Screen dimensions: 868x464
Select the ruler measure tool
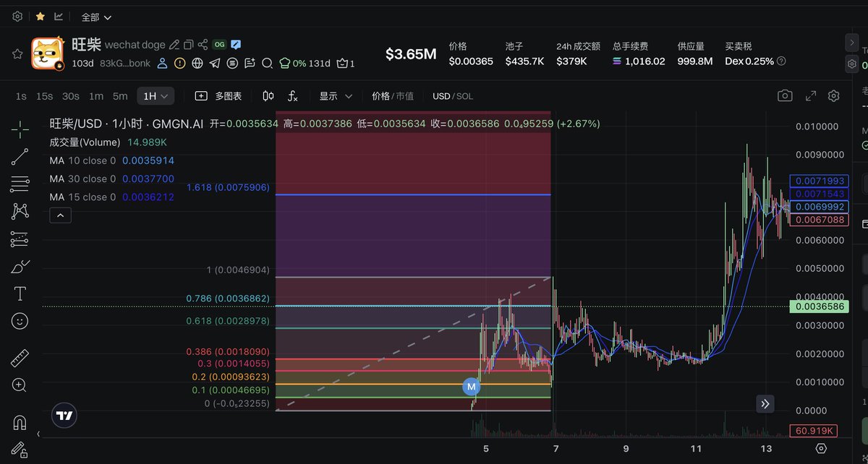click(20, 358)
